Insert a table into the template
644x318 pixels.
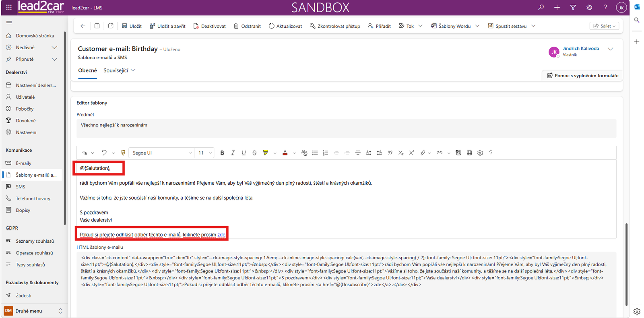[x=469, y=153]
